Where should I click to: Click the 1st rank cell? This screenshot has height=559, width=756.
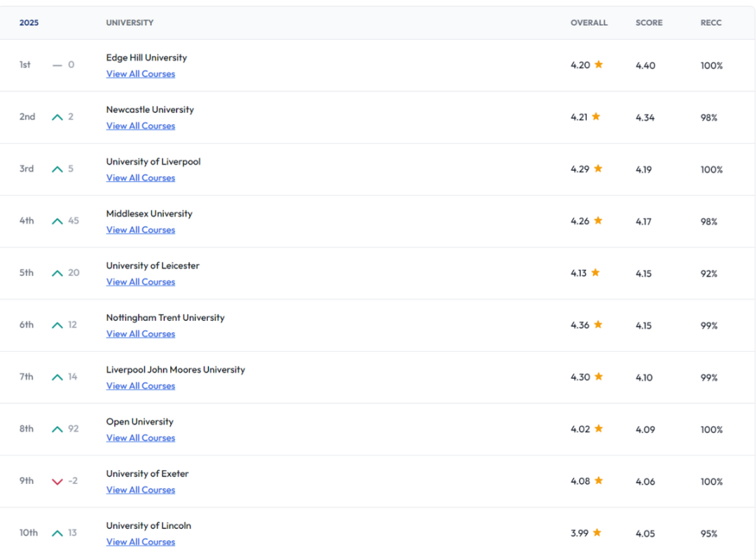pyautogui.click(x=24, y=64)
